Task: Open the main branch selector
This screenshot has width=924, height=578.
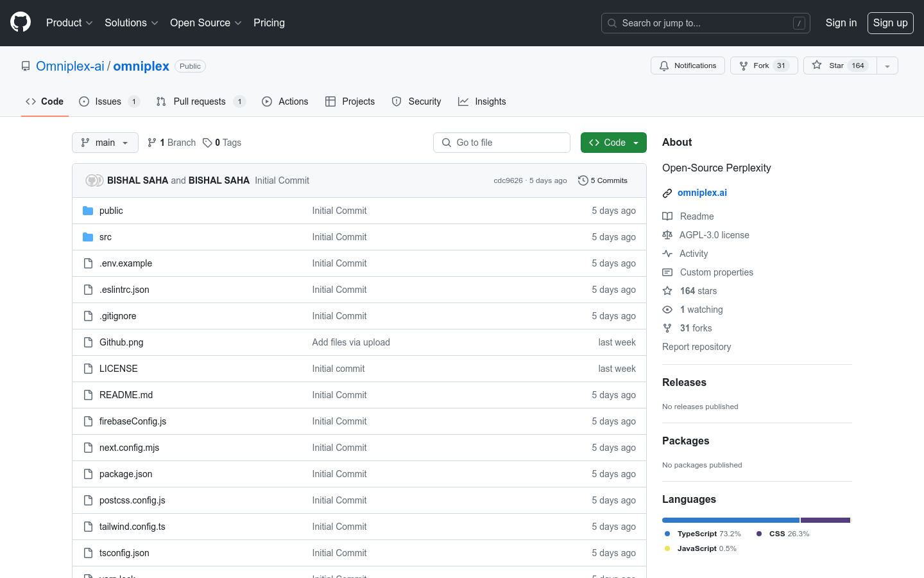Action: tap(105, 143)
